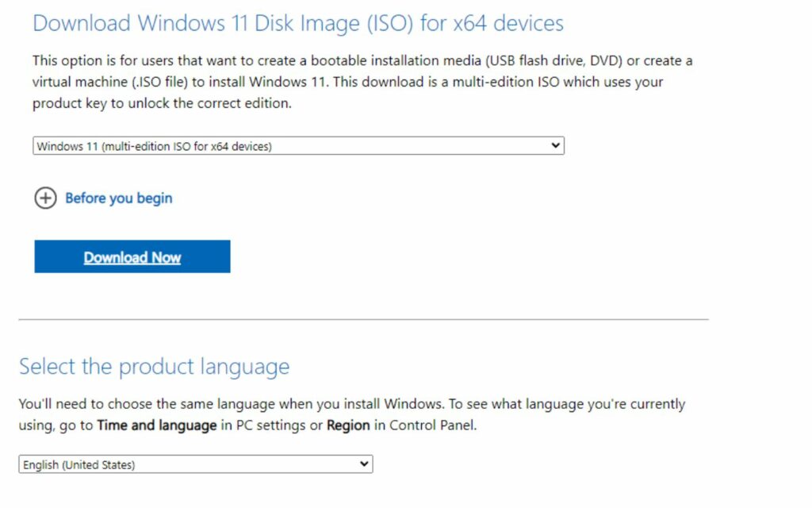Click the chevron on the edition selector
Image resolution: width=812 pixels, height=508 pixels.
pos(555,145)
